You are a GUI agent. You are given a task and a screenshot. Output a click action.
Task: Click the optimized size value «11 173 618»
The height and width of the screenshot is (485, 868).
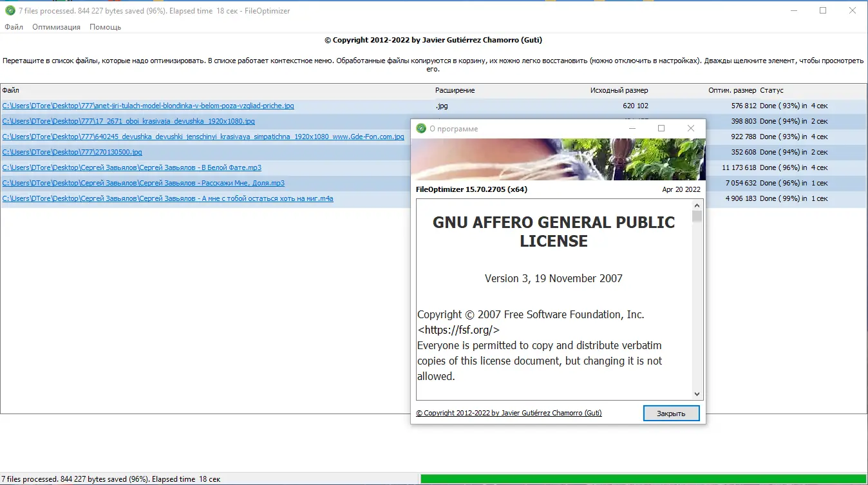coord(739,167)
